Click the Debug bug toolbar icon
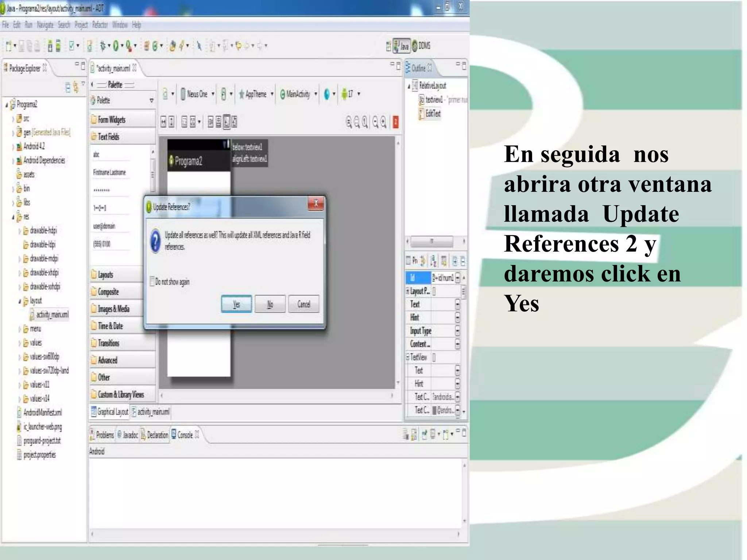The height and width of the screenshot is (560, 747). [x=103, y=46]
